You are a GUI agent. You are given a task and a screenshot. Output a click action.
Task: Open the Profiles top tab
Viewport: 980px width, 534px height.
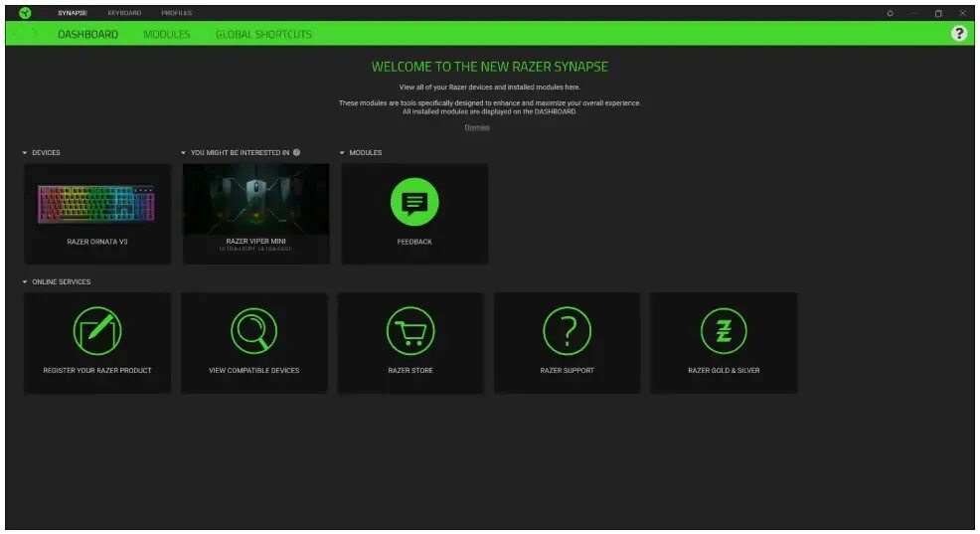[177, 13]
